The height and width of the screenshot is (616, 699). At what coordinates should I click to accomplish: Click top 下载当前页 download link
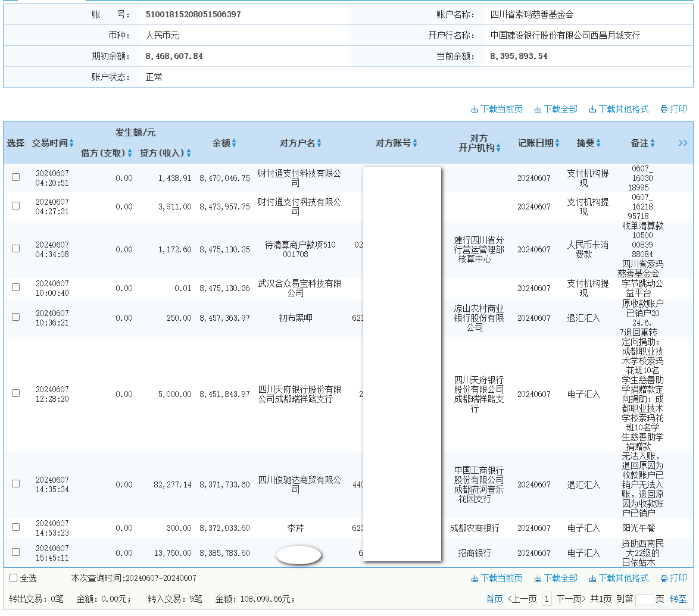coord(497,109)
